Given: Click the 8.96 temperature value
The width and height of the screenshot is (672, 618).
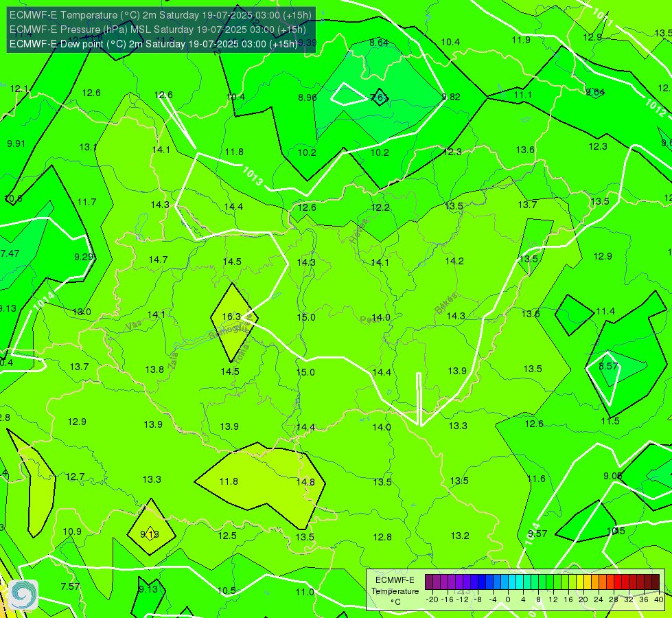Looking at the screenshot, I should coord(308,98).
